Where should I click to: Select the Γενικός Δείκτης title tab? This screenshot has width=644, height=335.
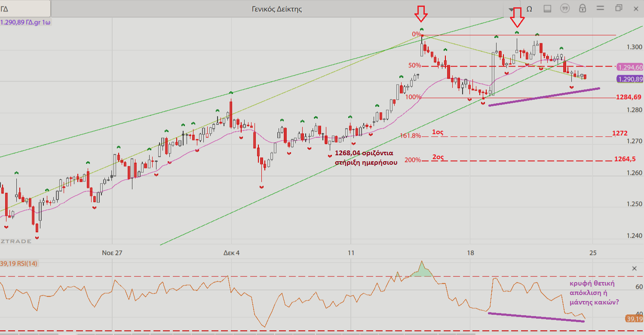pyautogui.click(x=277, y=9)
